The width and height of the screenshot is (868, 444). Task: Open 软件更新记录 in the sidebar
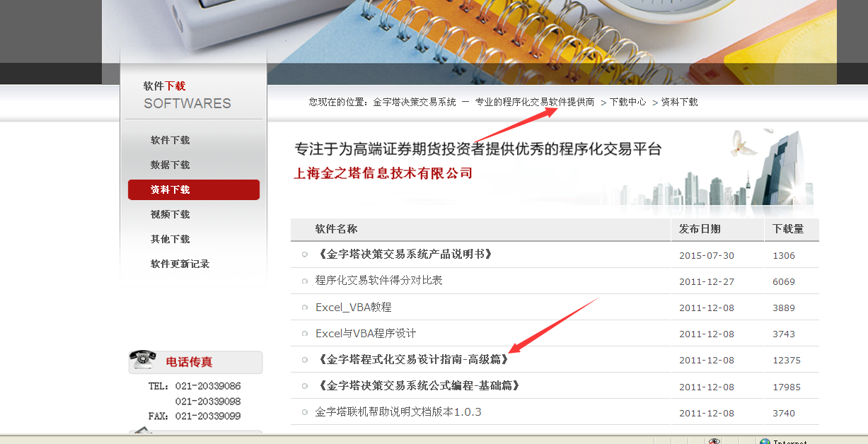pyautogui.click(x=180, y=264)
